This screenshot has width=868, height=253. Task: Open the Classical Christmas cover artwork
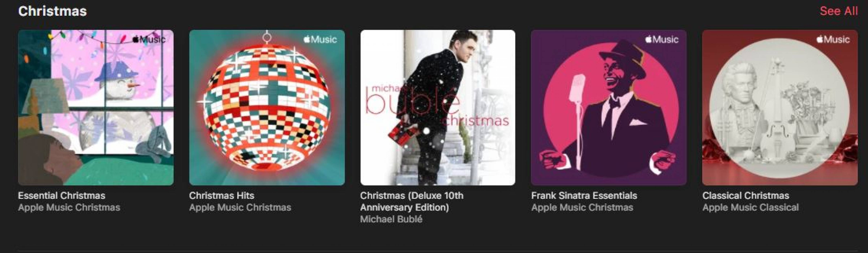(780, 108)
